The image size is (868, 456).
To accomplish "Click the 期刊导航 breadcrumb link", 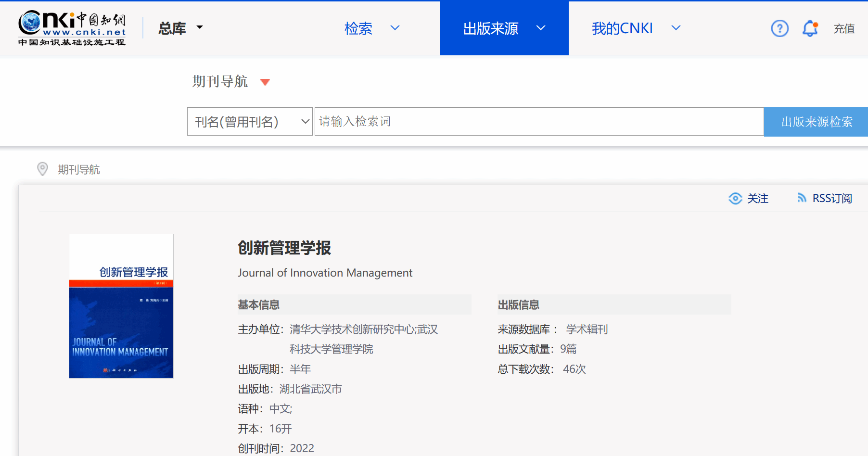I will [x=79, y=169].
